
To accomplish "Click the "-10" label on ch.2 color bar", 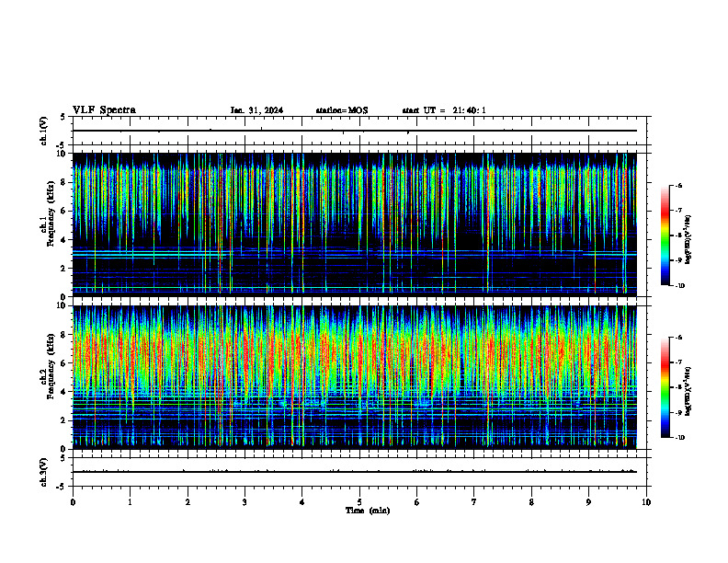I will tap(679, 438).
